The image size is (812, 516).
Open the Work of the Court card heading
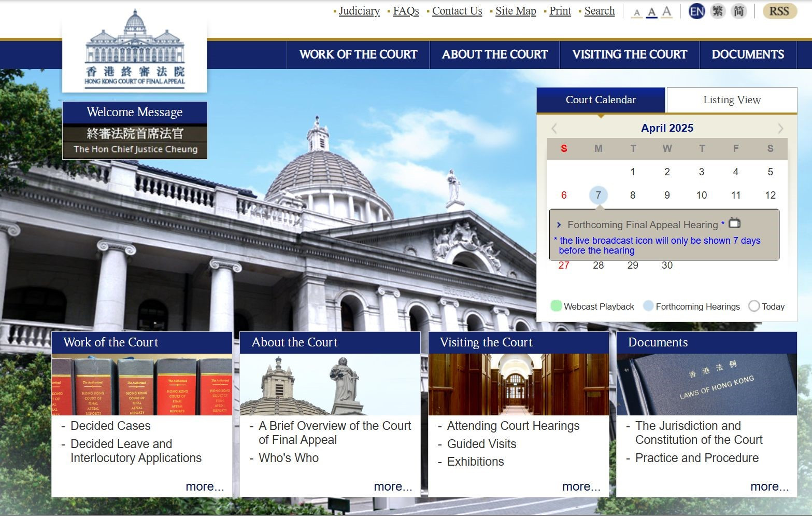point(142,342)
